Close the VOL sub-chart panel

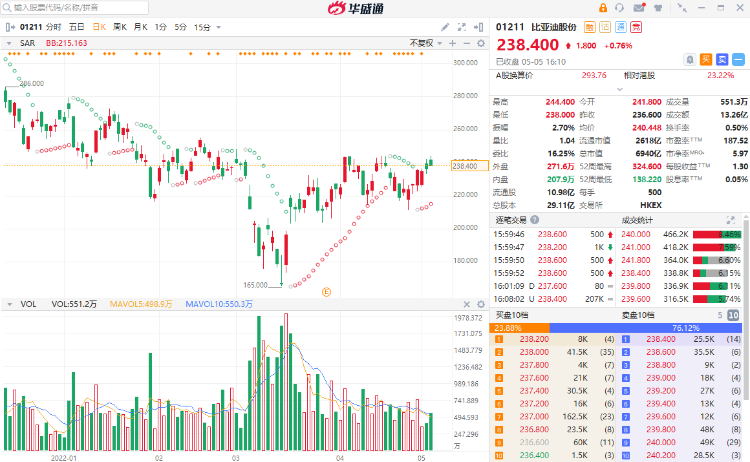pos(467,304)
